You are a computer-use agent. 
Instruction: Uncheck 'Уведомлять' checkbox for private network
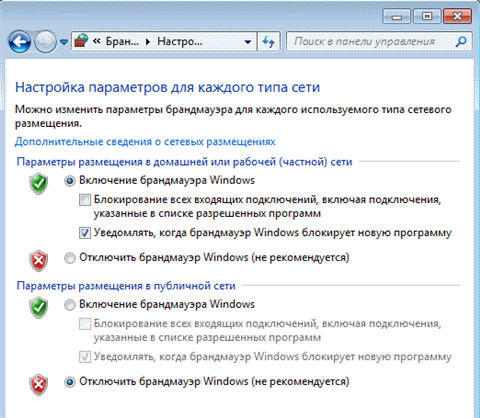85,233
